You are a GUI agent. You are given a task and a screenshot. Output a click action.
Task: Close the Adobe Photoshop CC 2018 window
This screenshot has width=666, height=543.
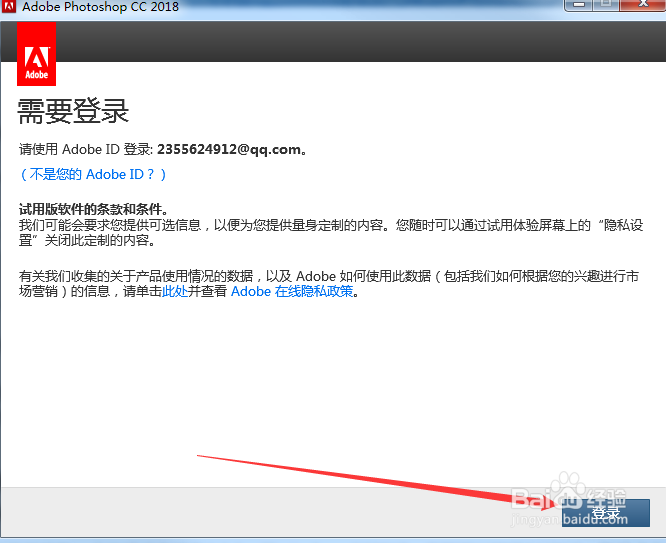643,5
